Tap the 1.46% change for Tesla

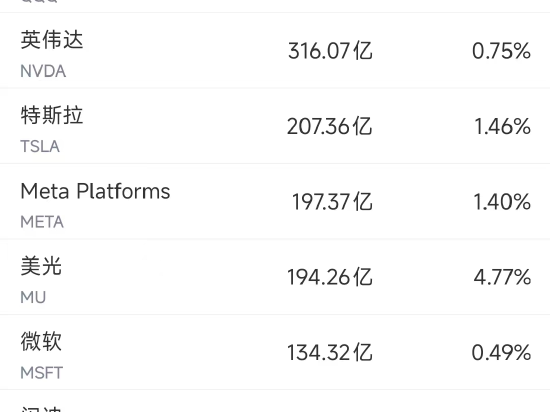coord(502,127)
